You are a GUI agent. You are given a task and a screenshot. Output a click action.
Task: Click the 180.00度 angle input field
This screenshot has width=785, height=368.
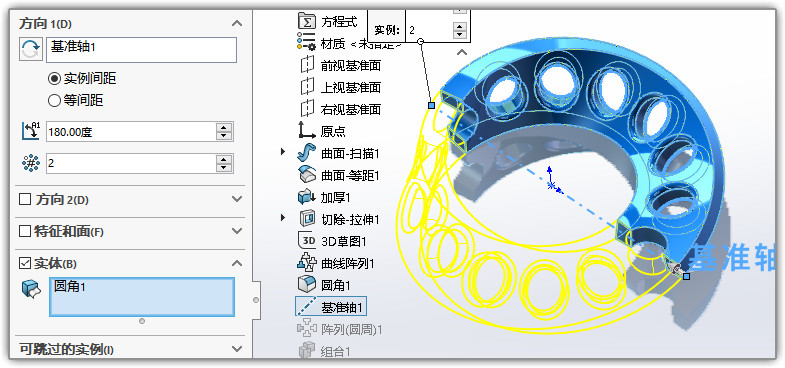click(131, 132)
